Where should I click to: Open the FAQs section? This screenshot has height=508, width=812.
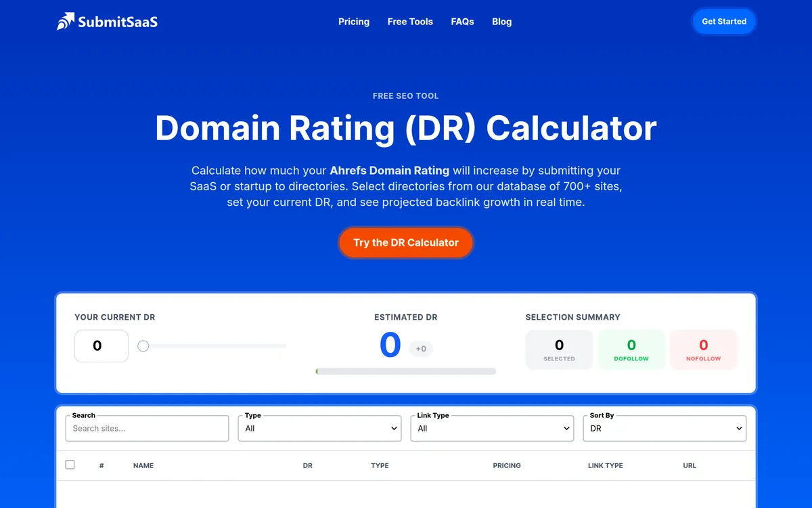pyautogui.click(x=462, y=22)
